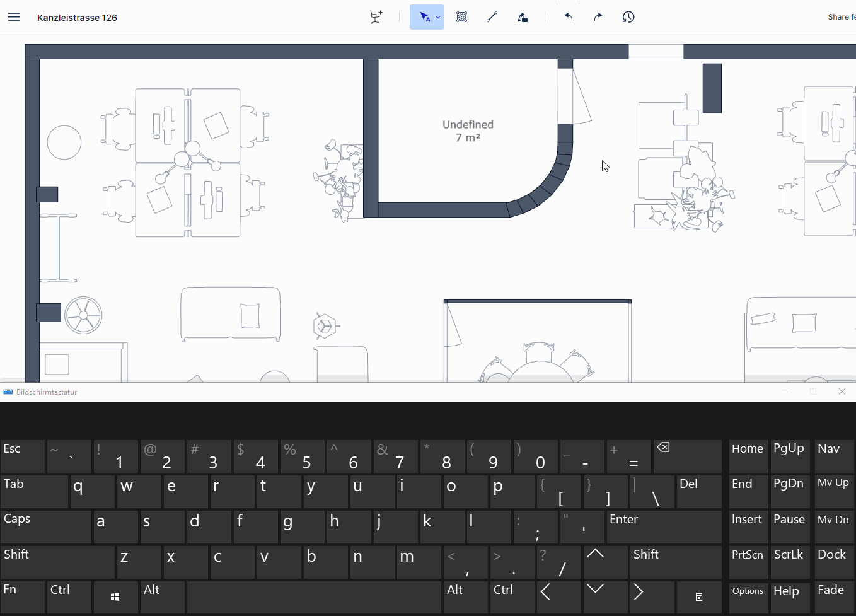
Task: Click the Home key
Action: pos(749,456)
